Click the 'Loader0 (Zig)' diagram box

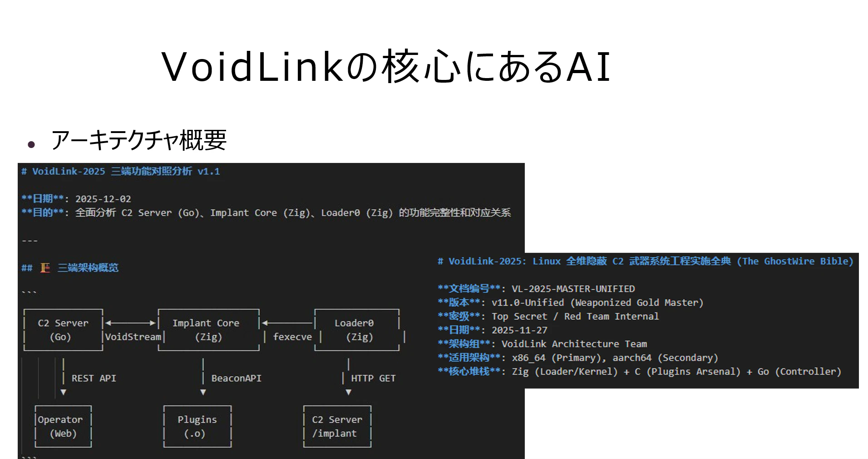[x=357, y=330]
